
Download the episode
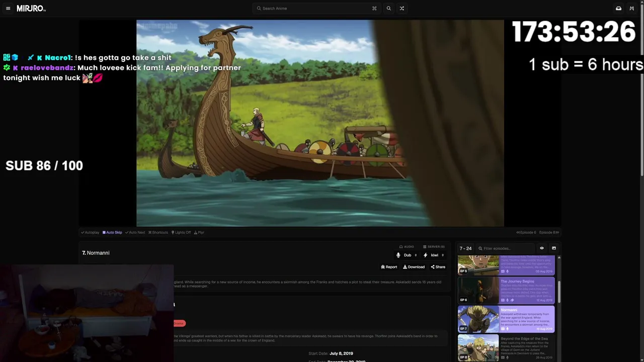pyautogui.click(x=414, y=267)
